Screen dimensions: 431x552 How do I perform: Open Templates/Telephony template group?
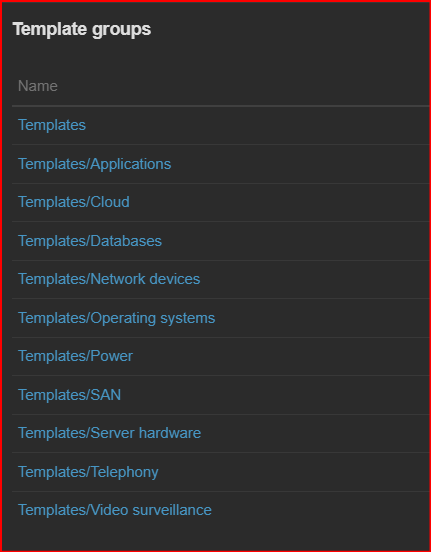(x=88, y=472)
